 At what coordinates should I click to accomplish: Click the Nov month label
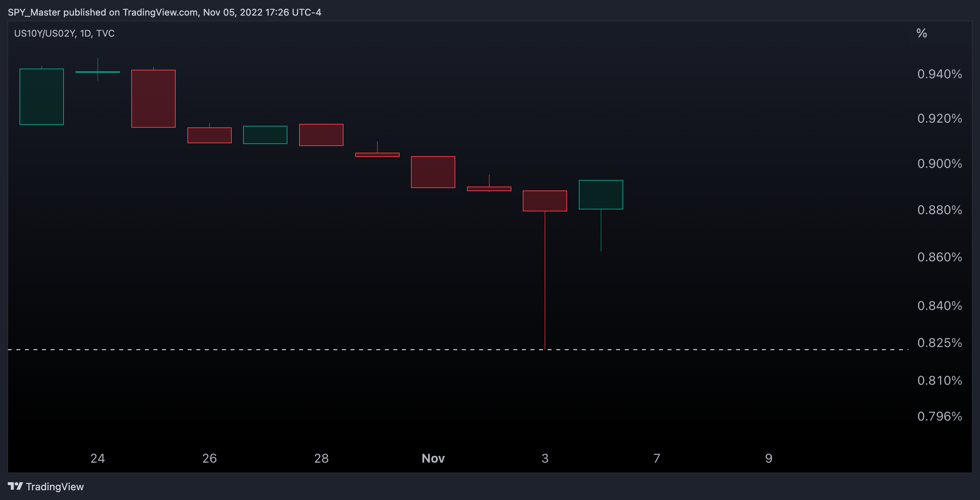[x=433, y=458]
